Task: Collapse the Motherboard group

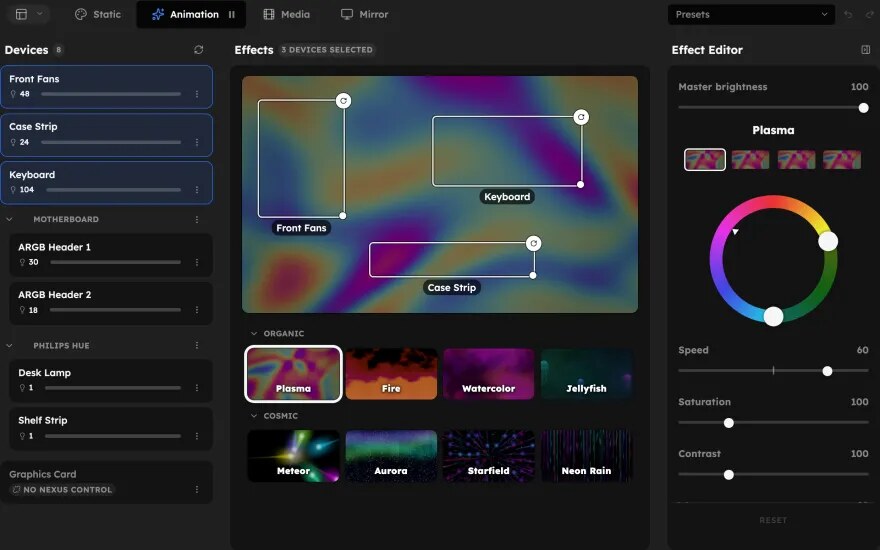Action: (10, 219)
